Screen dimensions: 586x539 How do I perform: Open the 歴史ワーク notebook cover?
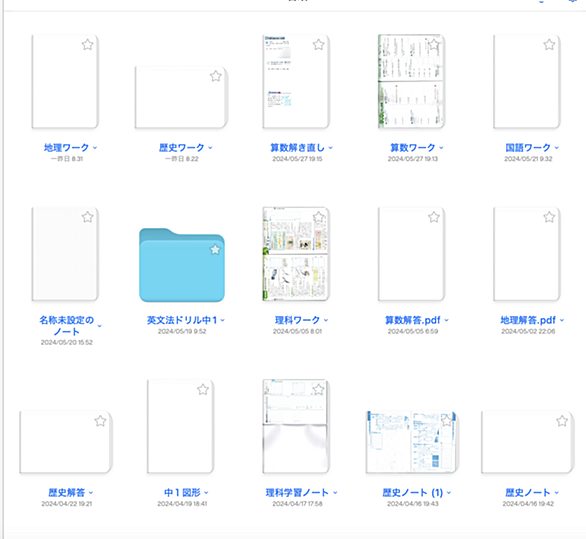pos(181,98)
